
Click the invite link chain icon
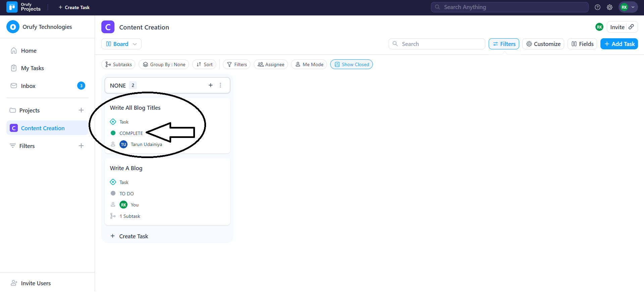coord(631,27)
